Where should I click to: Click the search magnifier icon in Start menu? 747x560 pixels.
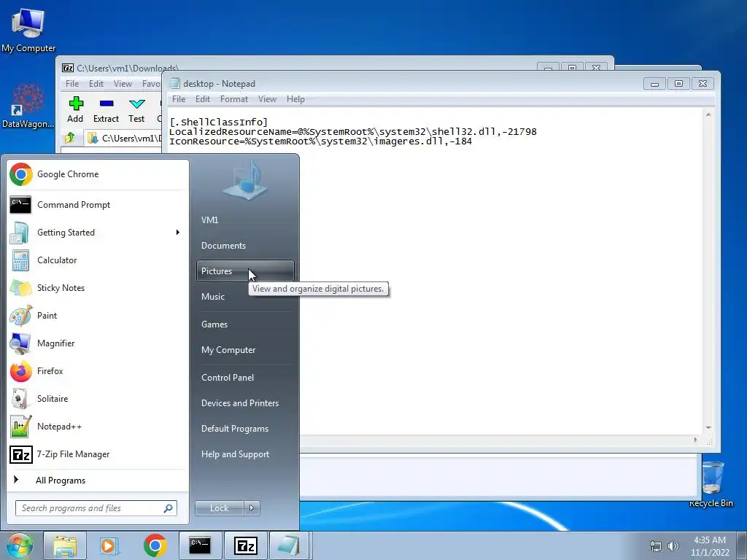tap(168, 508)
